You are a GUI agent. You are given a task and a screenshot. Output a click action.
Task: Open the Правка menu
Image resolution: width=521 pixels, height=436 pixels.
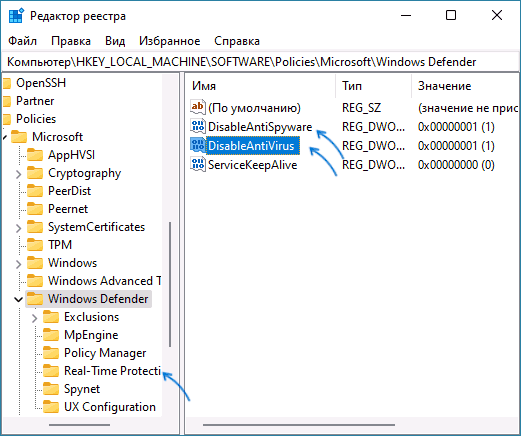71,41
